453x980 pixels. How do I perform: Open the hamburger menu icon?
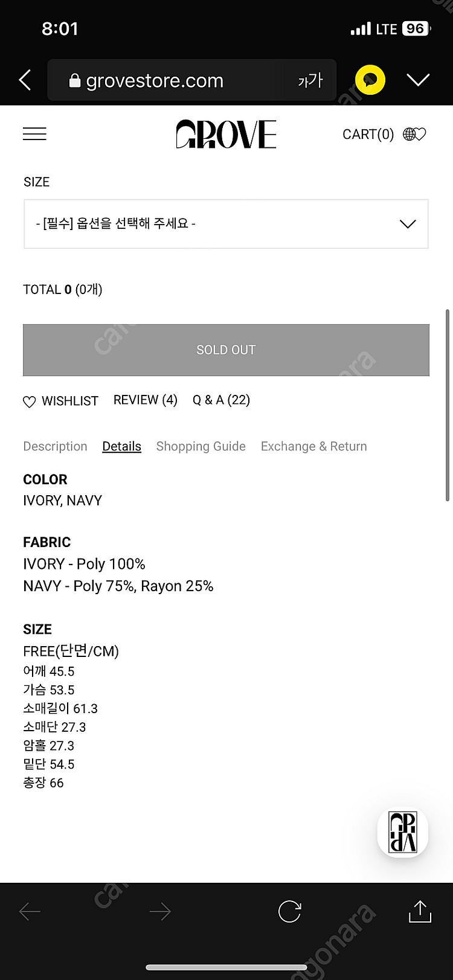tap(34, 134)
